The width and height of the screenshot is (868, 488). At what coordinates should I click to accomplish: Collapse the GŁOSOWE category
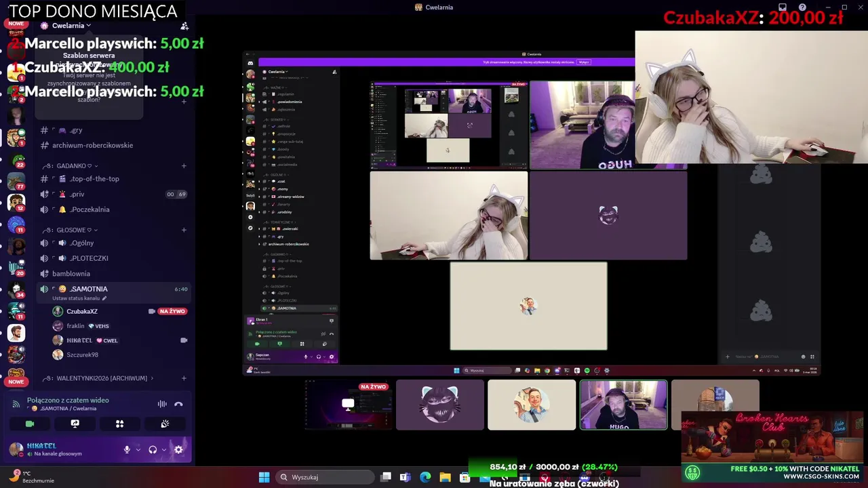coord(71,230)
